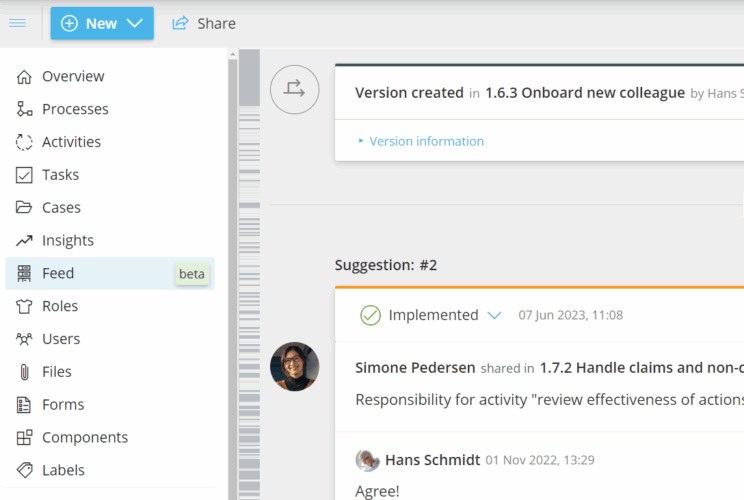Screen dimensions: 744x500
Task: Click Simone Pedersen's avatar photo
Action: point(295,367)
